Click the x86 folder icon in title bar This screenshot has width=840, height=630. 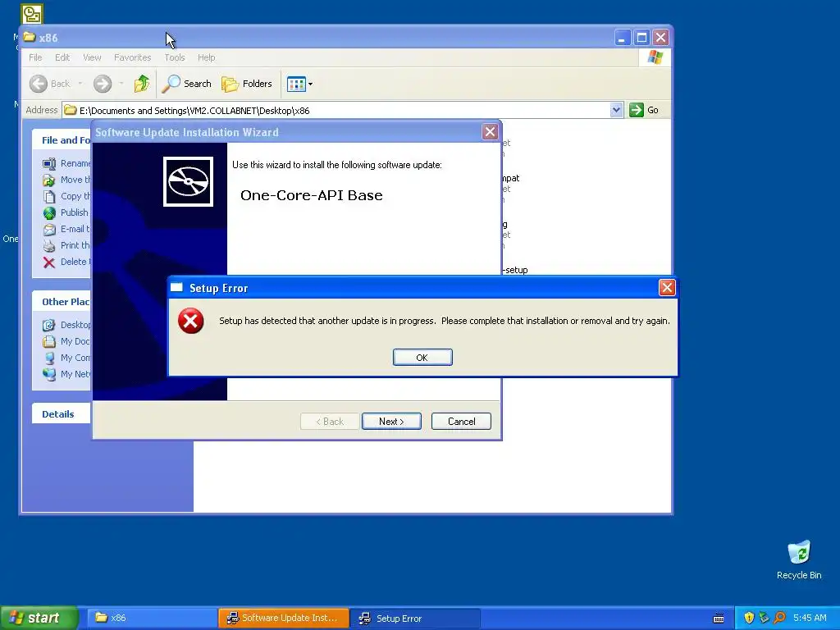(x=30, y=38)
